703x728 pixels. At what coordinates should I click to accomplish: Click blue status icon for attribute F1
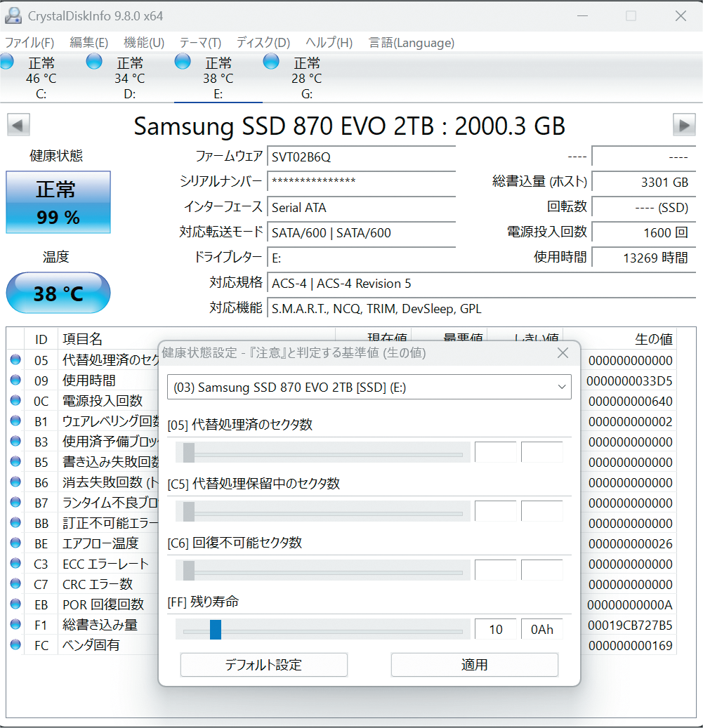coord(15,624)
